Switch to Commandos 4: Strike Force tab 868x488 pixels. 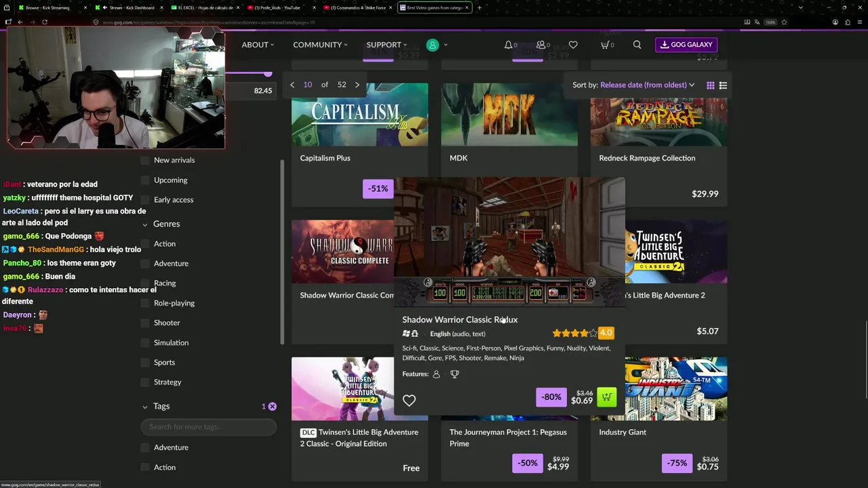[358, 7]
